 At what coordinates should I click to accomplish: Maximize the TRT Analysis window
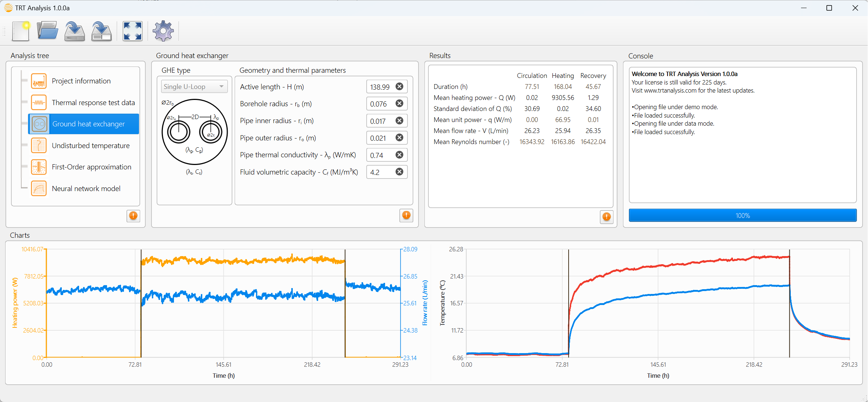coord(829,8)
